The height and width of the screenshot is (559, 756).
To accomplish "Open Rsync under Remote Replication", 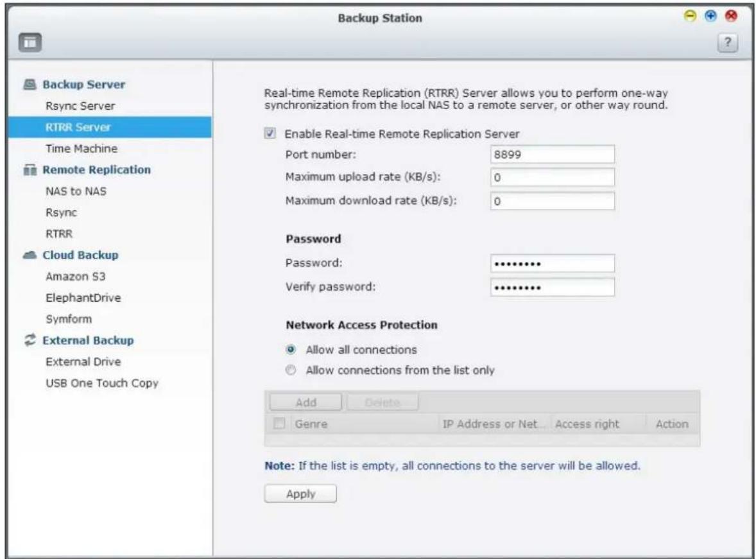I will (x=61, y=212).
